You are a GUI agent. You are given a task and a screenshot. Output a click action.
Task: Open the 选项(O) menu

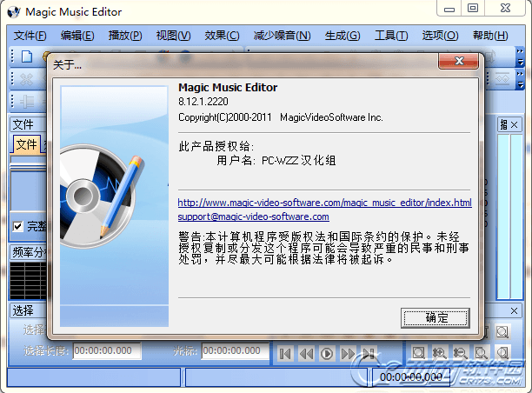coord(440,36)
